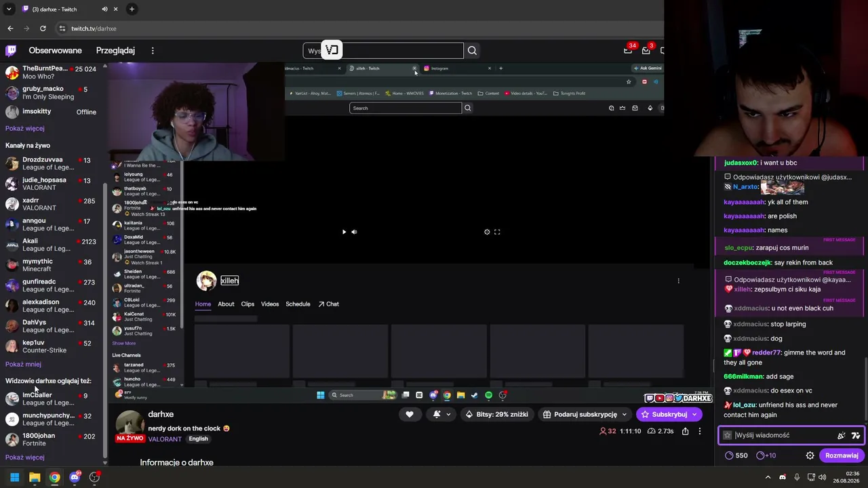Open the Przeglądaj (Browse) page

tap(115, 50)
